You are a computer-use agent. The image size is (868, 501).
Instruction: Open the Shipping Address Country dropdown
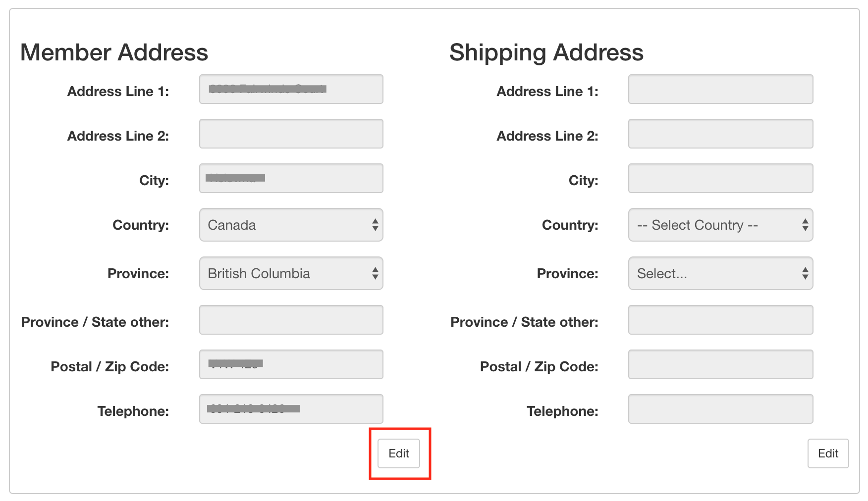click(720, 225)
